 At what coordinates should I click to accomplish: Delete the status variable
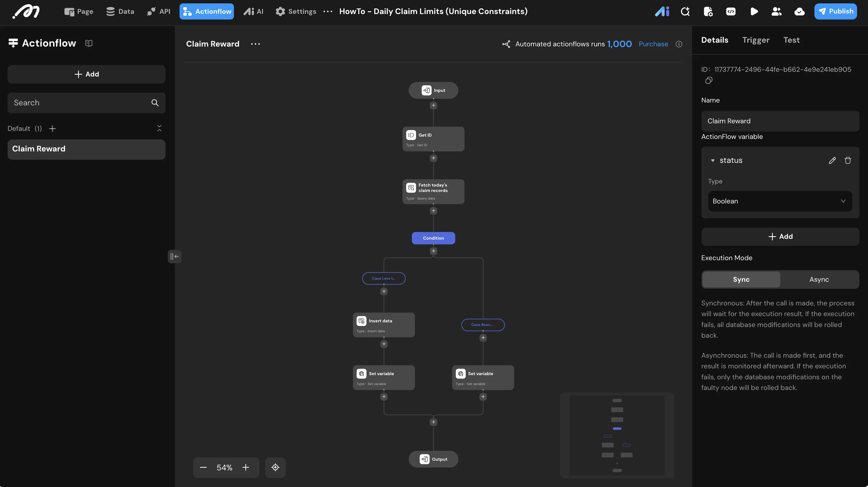pyautogui.click(x=848, y=160)
